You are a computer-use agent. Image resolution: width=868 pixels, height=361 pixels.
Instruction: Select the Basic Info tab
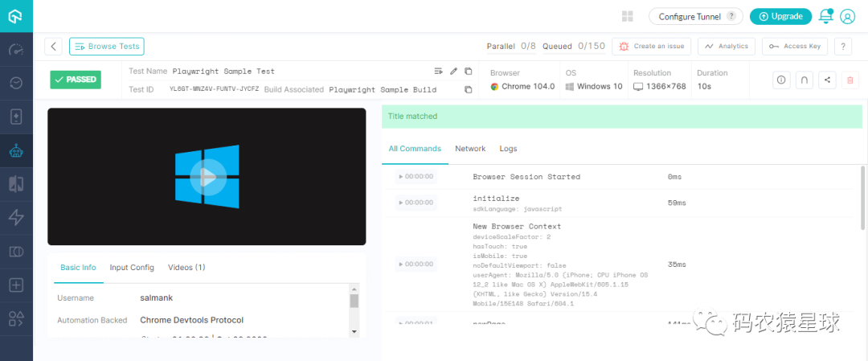[x=78, y=268]
